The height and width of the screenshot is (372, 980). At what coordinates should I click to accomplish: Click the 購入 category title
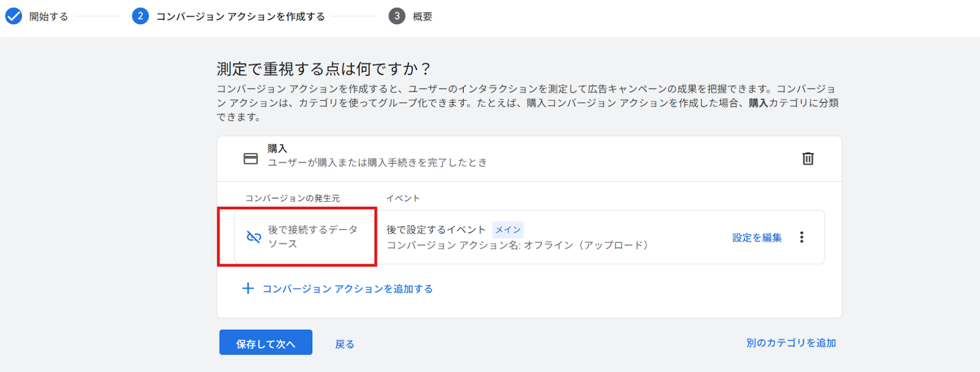pyautogui.click(x=277, y=149)
